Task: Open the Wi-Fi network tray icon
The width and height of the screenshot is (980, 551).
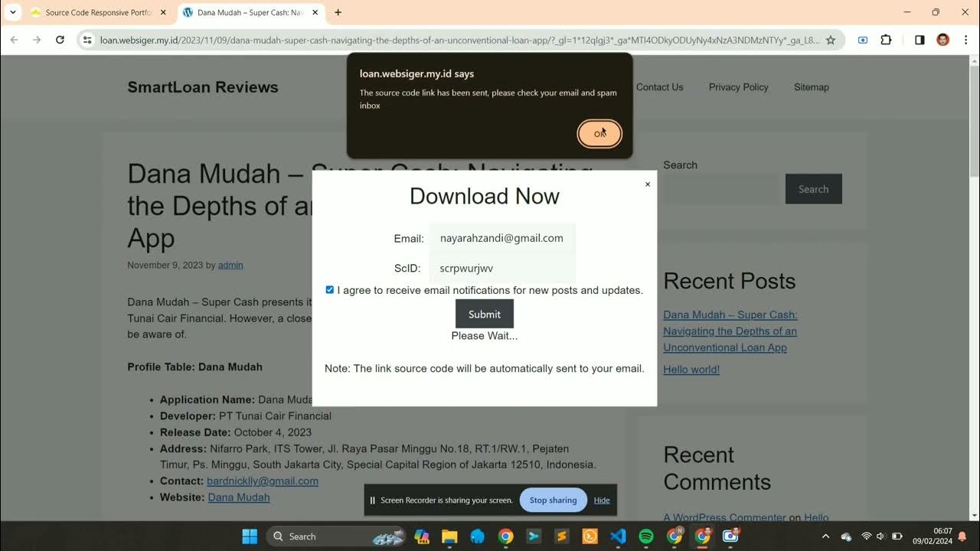Action: click(866, 536)
